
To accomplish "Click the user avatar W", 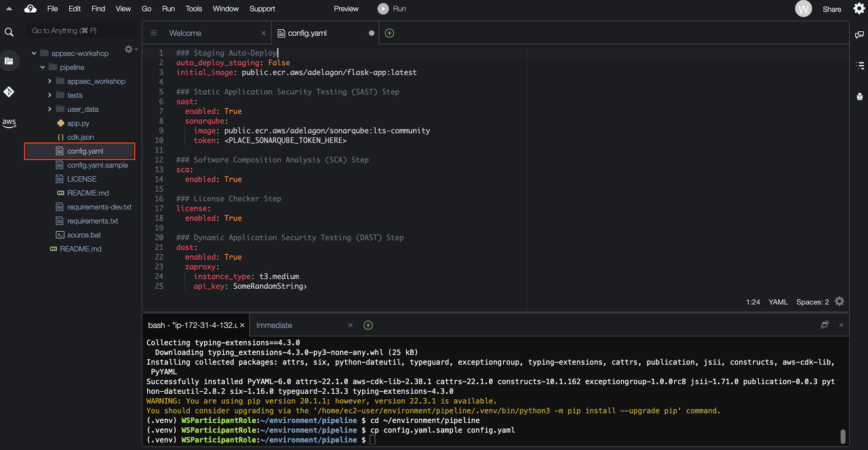I will (804, 9).
